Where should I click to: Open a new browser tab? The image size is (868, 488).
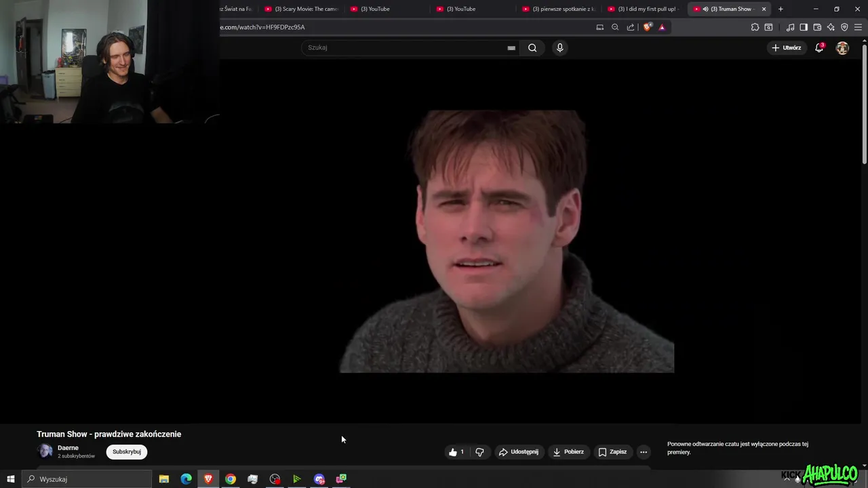(781, 9)
